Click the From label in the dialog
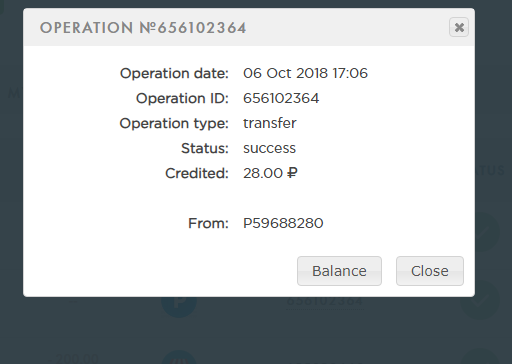This screenshot has width=512, height=364. point(208,223)
